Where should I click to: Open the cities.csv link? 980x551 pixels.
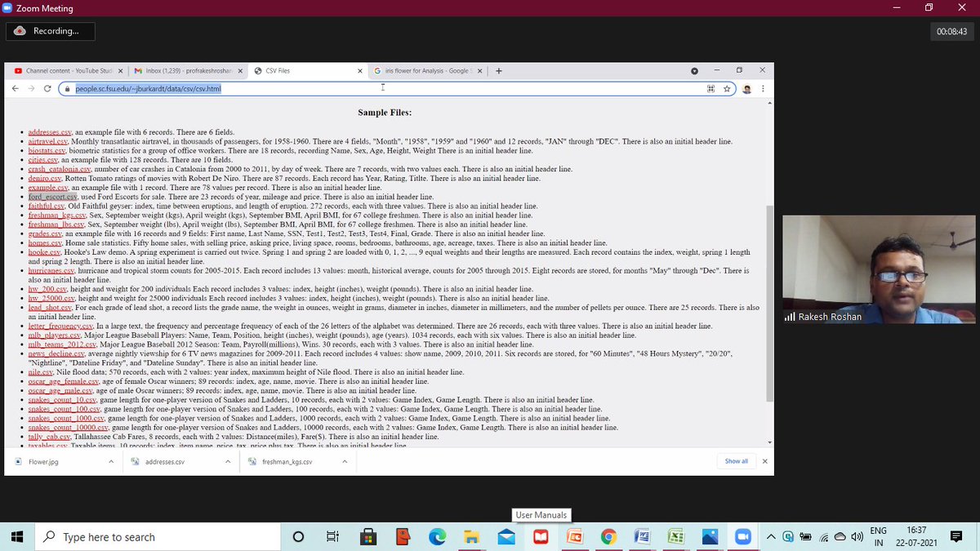(42, 160)
